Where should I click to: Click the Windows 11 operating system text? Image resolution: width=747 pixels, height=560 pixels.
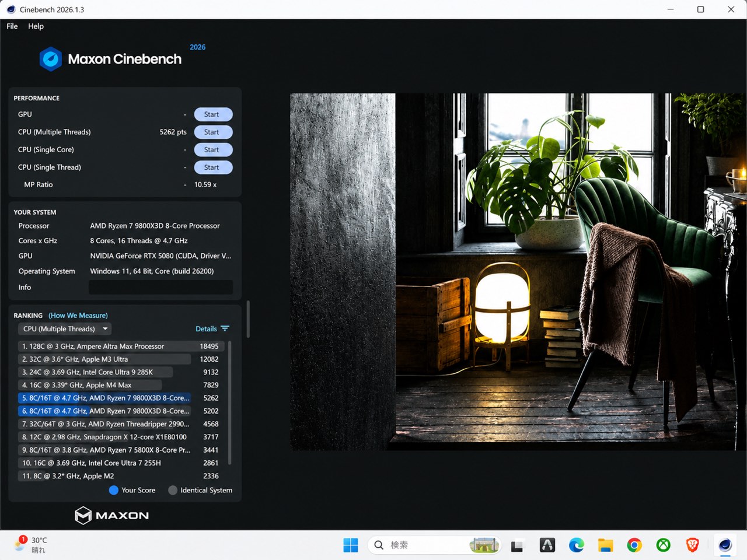coord(152,271)
